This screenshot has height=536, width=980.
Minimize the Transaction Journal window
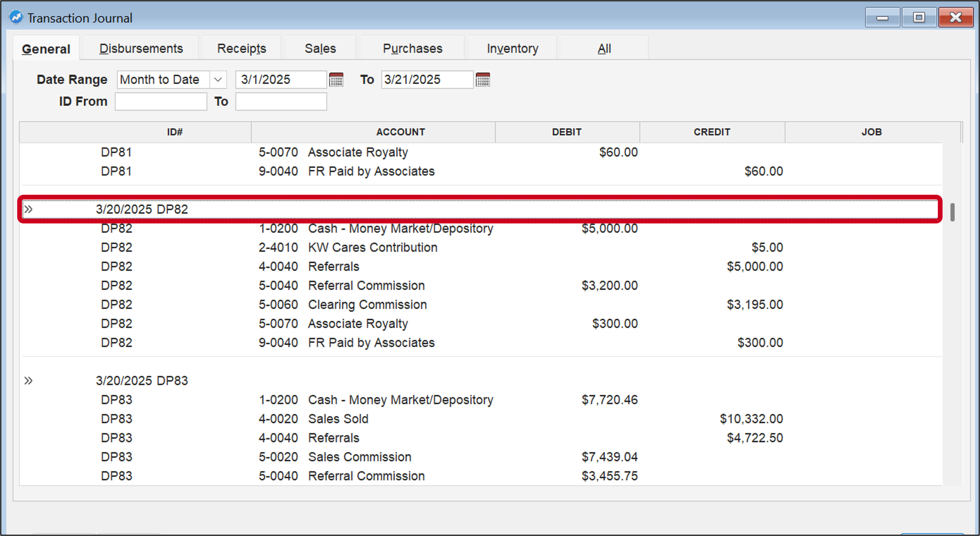click(882, 18)
